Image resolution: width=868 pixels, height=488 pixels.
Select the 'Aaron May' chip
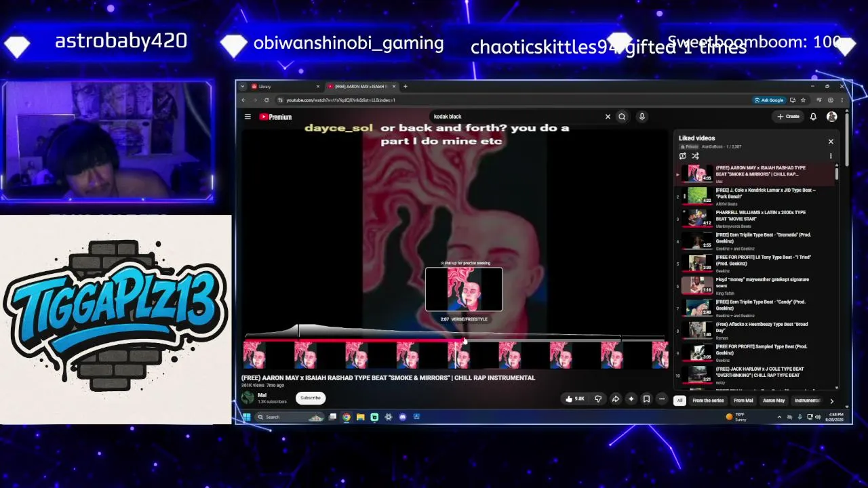(x=774, y=401)
